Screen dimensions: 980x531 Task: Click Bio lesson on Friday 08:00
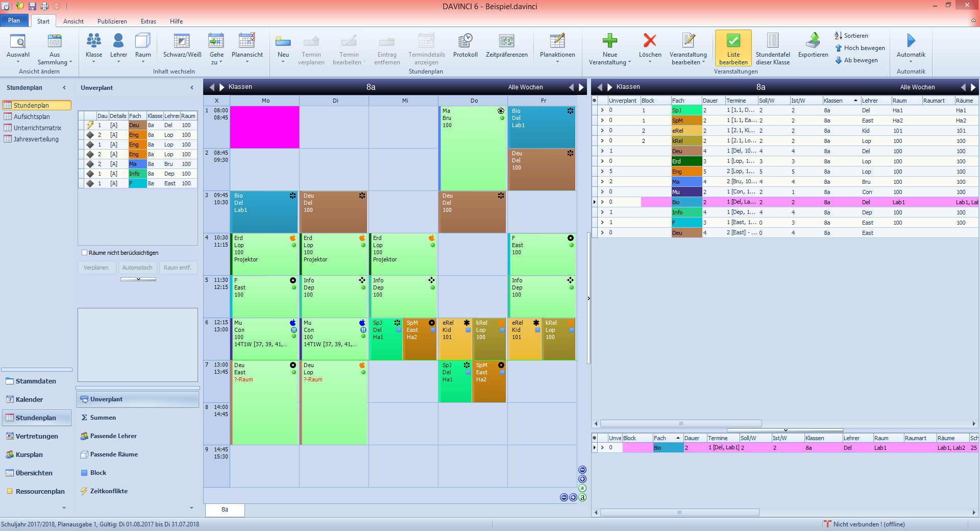point(542,127)
